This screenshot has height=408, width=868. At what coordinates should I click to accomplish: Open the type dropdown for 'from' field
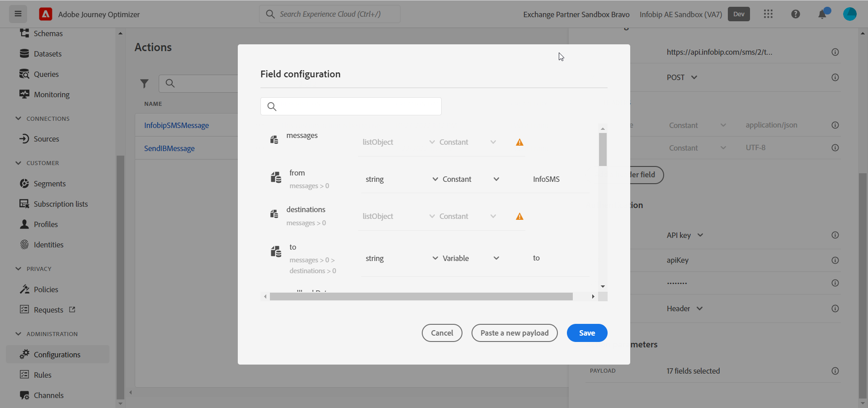coord(401,180)
